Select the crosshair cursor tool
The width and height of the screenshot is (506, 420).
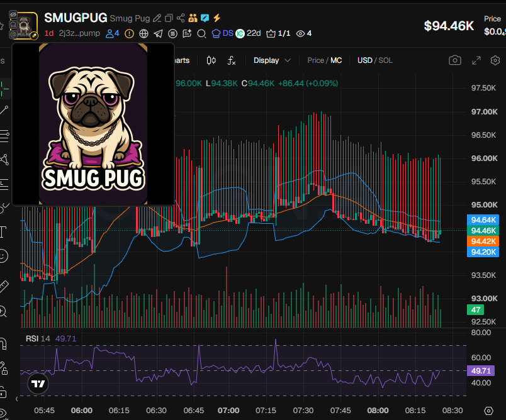(x=4, y=89)
